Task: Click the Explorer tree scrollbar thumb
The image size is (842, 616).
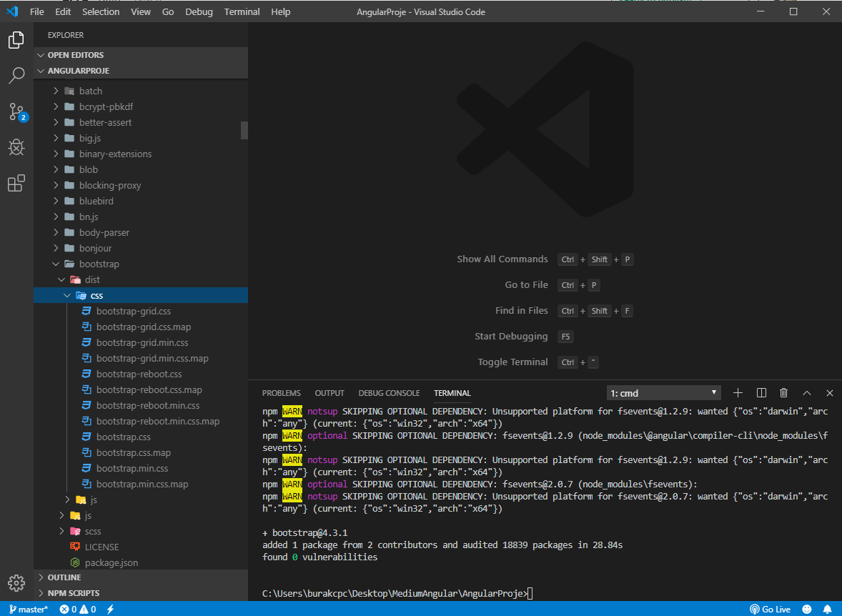Action: click(x=244, y=130)
